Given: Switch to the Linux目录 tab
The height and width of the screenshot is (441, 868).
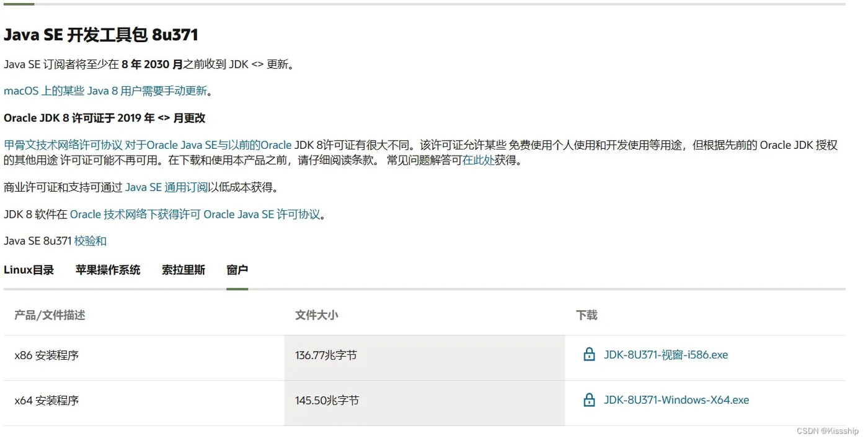Looking at the screenshot, I should [29, 270].
